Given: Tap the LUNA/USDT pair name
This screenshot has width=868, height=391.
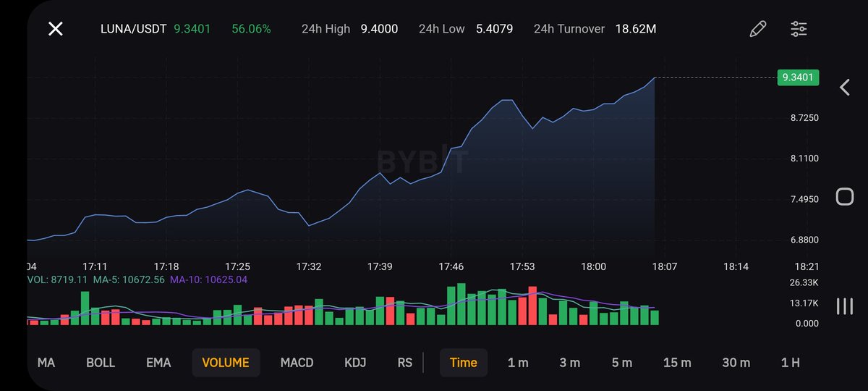Looking at the screenshot, I should pyautogui.click(x=134, y=29).
